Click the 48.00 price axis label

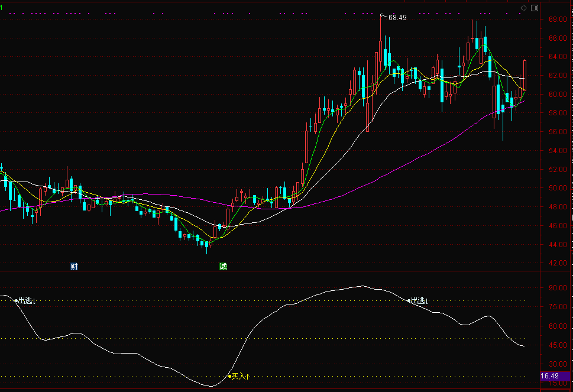pyautogui.click(x=558, y=207)
